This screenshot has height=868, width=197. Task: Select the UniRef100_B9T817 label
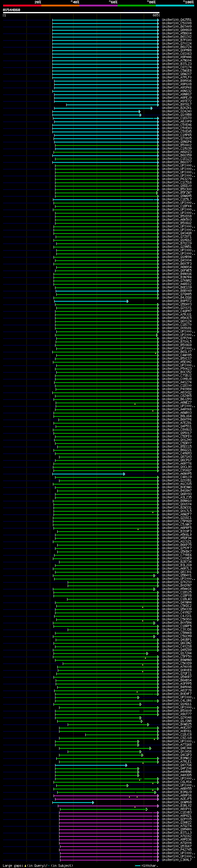click(x=177, y=104)
